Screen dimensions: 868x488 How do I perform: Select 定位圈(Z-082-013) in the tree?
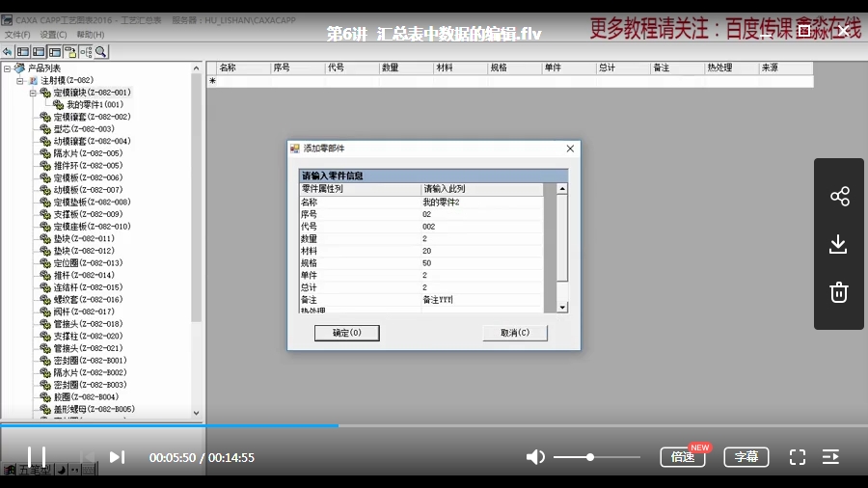click(x=88, y=263)
